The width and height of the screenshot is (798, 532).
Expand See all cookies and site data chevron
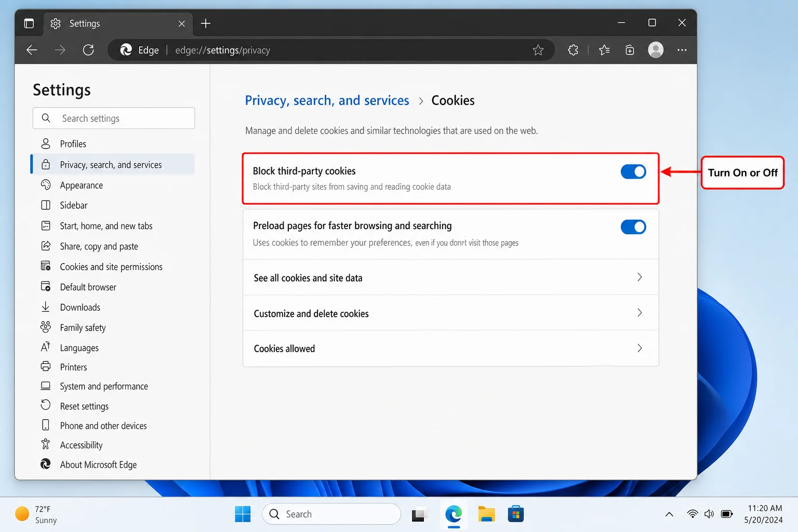pyautogui.click(x=640, y=277)
